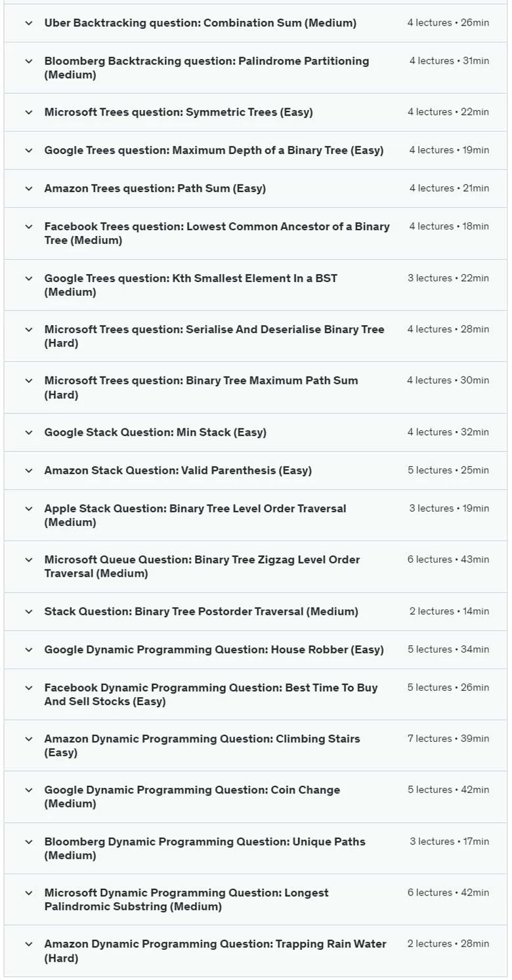Expand the House Robber section chevron
The image size is (512, 980).
[28, 649]
